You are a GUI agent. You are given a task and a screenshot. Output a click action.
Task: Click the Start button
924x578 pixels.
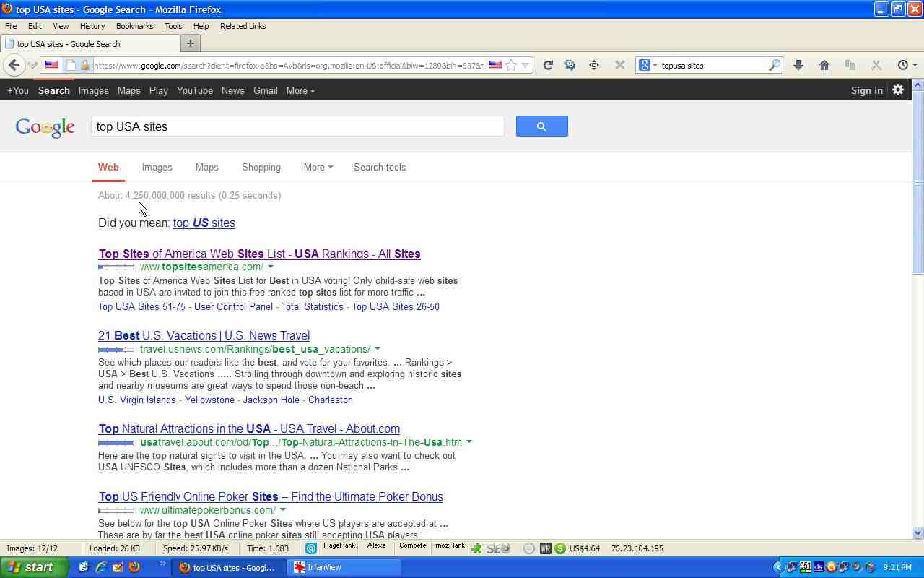(x=35, y=567)
